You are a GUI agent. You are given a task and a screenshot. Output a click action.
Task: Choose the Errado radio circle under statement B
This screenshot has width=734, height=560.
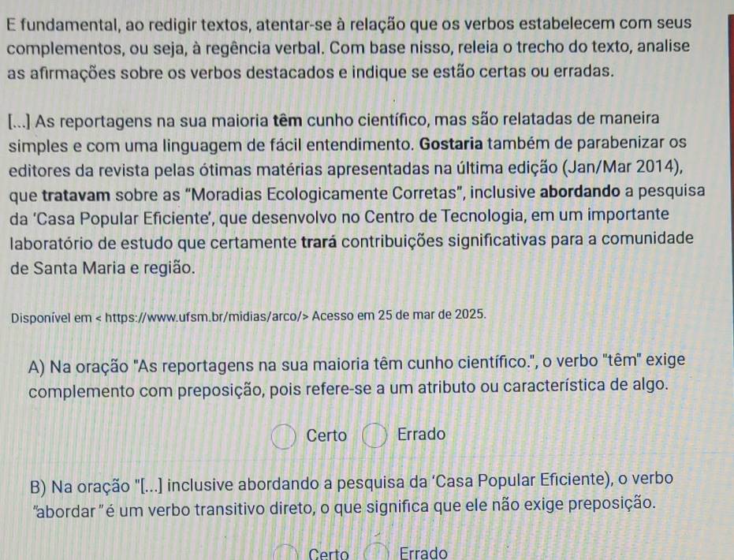click(377, 551)
